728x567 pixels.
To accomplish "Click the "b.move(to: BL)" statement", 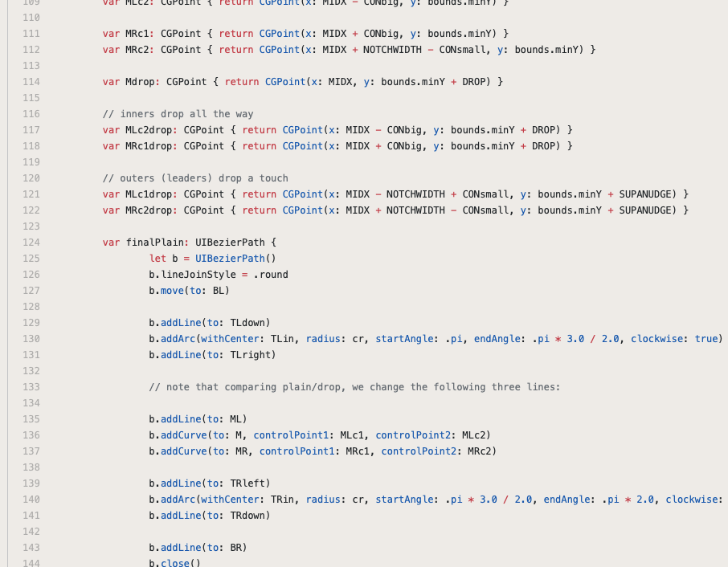I will click(190, 291).
